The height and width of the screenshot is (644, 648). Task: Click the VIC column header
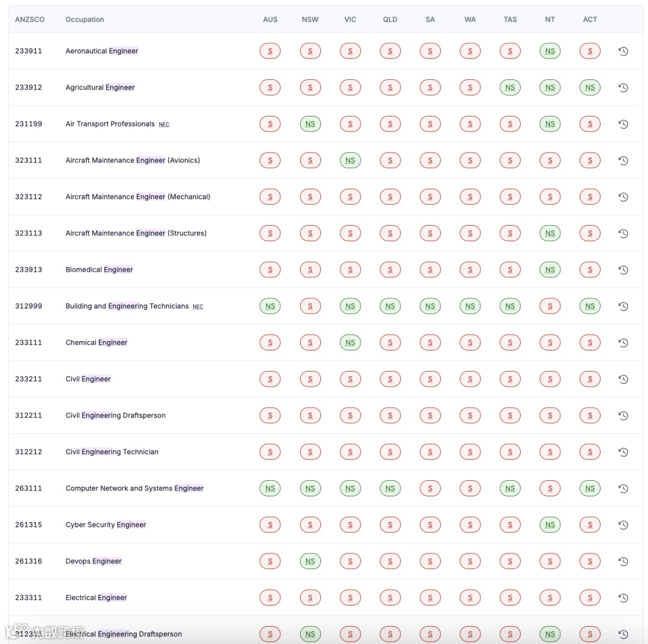click(x=350, y=19)
